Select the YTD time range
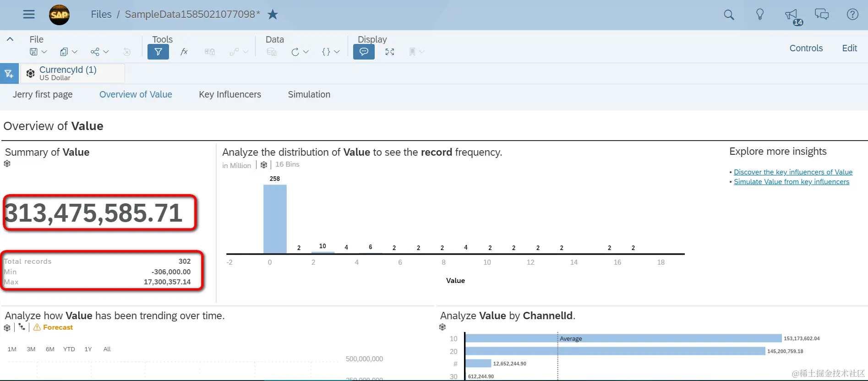Screen dimensions: 868x381 point(69,349)
